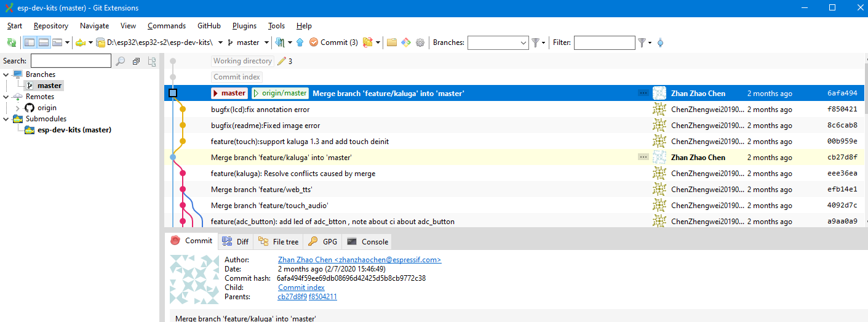The width and height of the screenshot is (868, 322).
Task: Click the Commit (3) button
Action: pos(333,42)
